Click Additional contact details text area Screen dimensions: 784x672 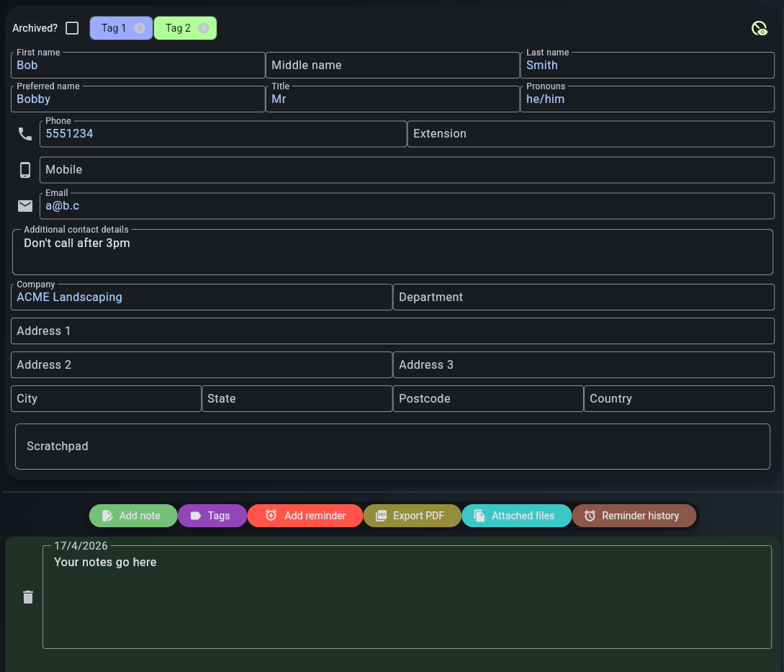click(392, 252)
